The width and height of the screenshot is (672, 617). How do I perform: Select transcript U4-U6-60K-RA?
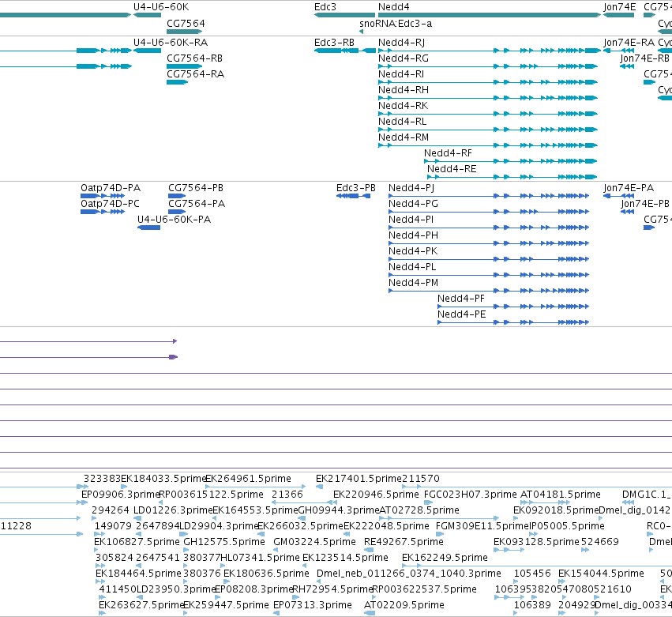tap(147, 51)
